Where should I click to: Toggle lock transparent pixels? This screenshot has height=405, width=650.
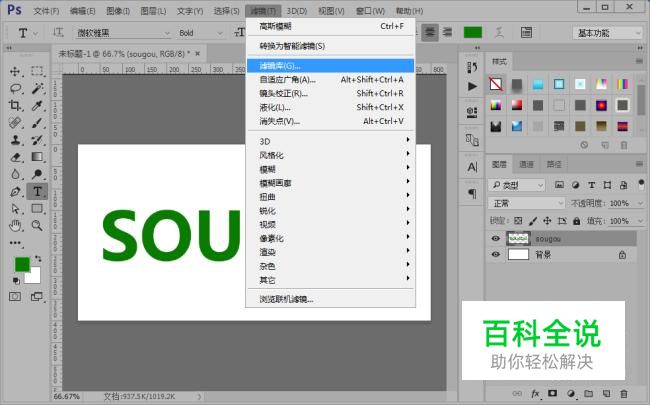518,221
